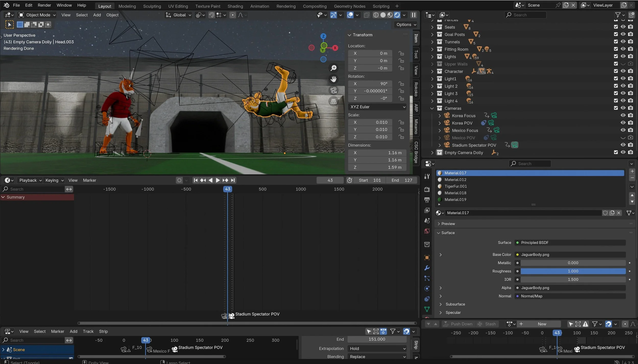This screenshot has width=638, height=364.
Task: Switch to orthographic grid view icon
Action: pyautogui.click(x=333, y=102)
